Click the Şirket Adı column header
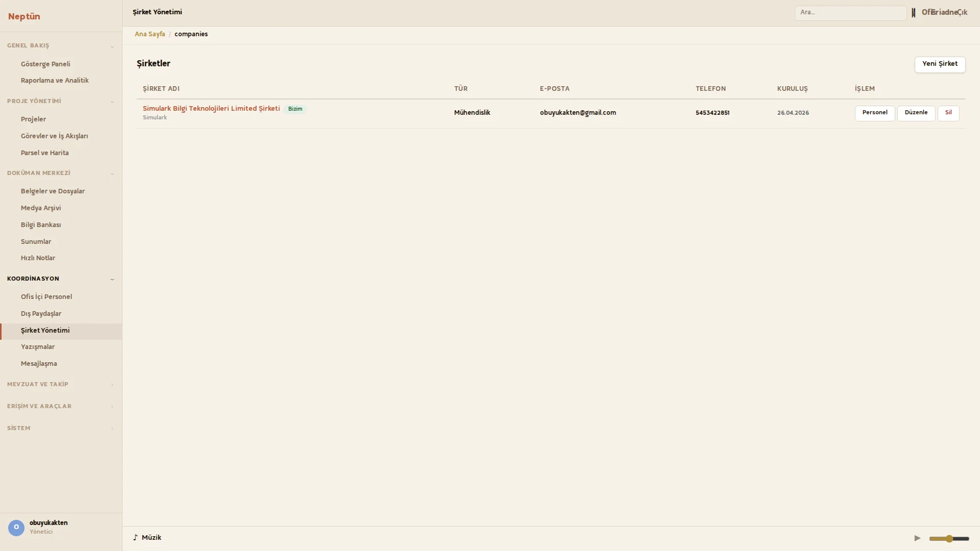Viewport: 980px width, 551px height. [x=161, y=89]
